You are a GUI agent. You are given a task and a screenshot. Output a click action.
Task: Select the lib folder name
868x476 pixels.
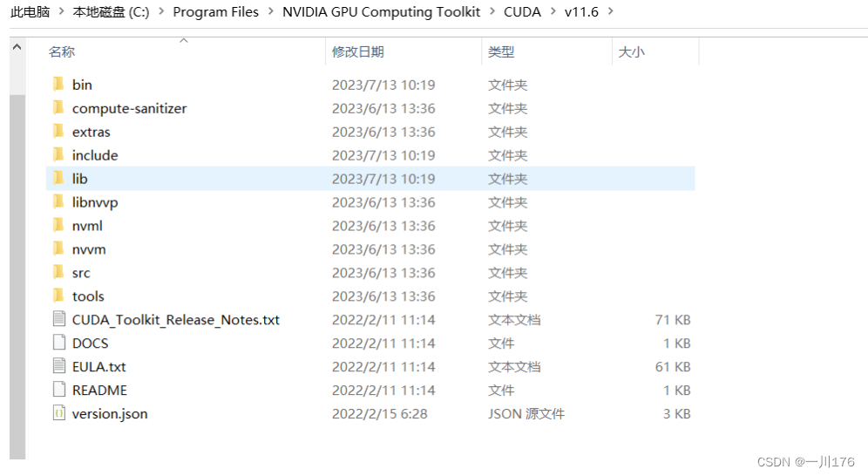(x=79, y=179)
